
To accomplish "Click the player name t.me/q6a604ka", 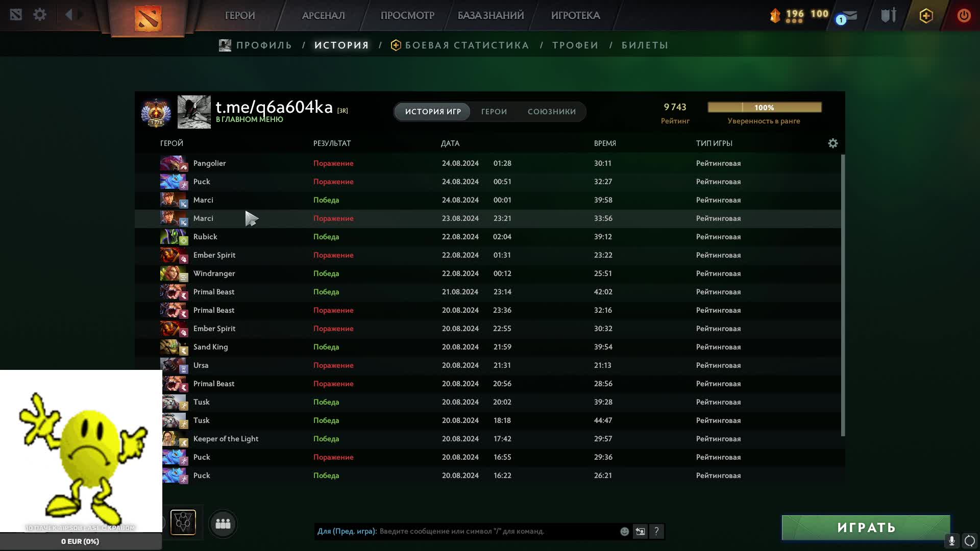I will pos(274,107).
